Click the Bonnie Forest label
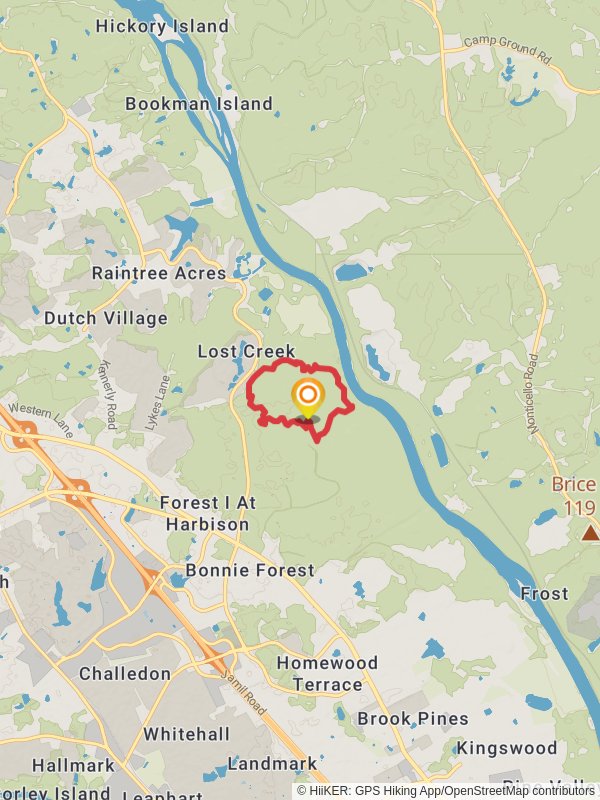This screenshot has height=800, width=600. click(x=250, y=570)
